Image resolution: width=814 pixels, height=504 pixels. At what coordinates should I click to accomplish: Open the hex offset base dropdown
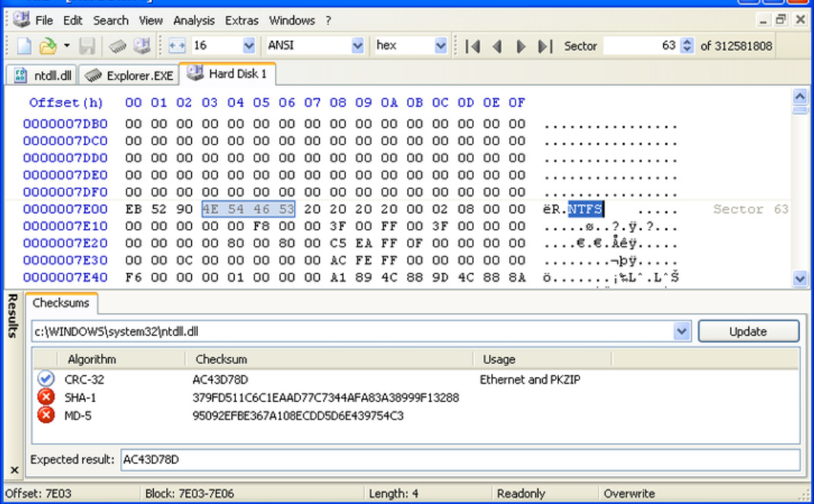[439, 46]
